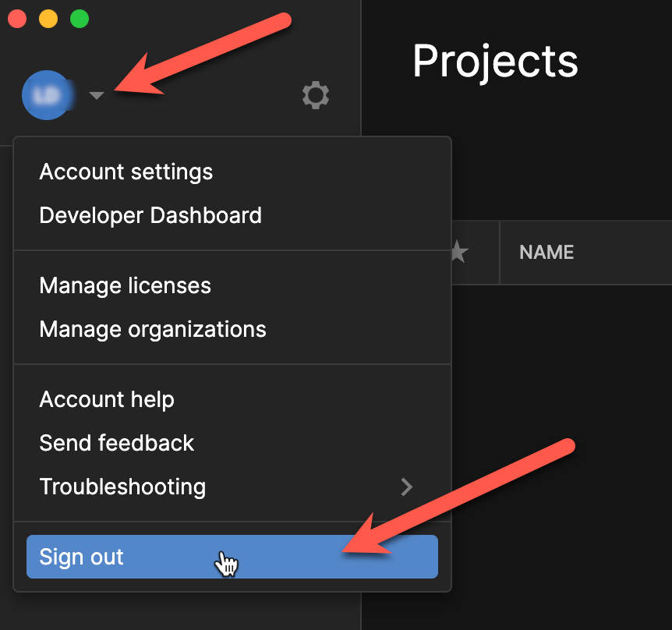This screenshot has width=672, height=630.
Task: Sort projects by the NAME column header
Action: click(x=546, y=252)
